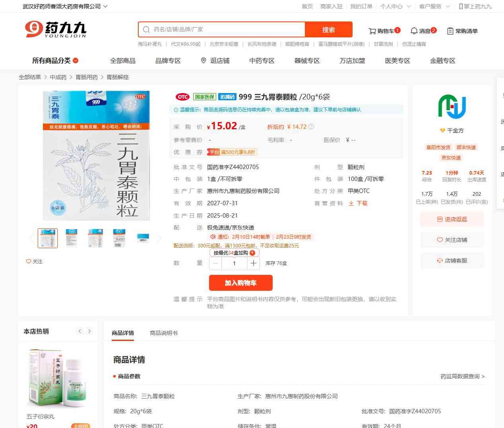Click the plus icon to increase quantity
The image size is (504, 428).
253,263
